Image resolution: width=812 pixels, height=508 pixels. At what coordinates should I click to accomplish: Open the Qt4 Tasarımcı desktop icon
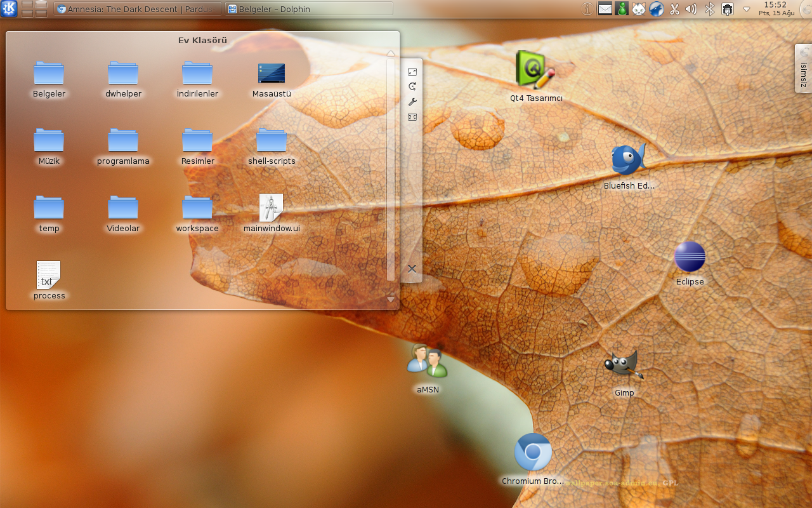pyautogui.click(x=535, y=70)
